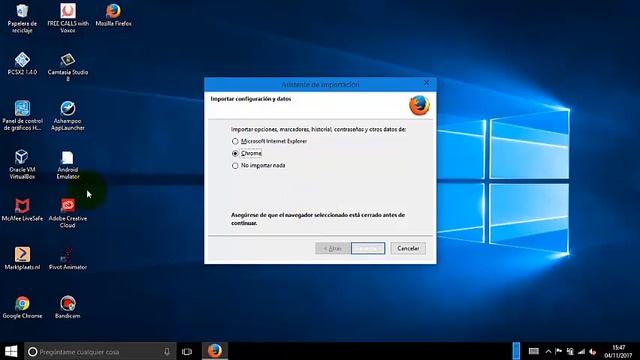Choose No importar nada option
The height and width of the screenshot is (360, 640).
pyautogui.click(x=258, y=166)
